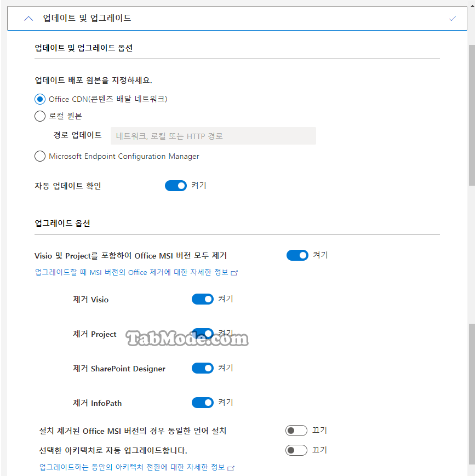Toggle 자동 업데이트 확인 switch off
Viewport: 475px width, 476px height.
coord(176,186)
